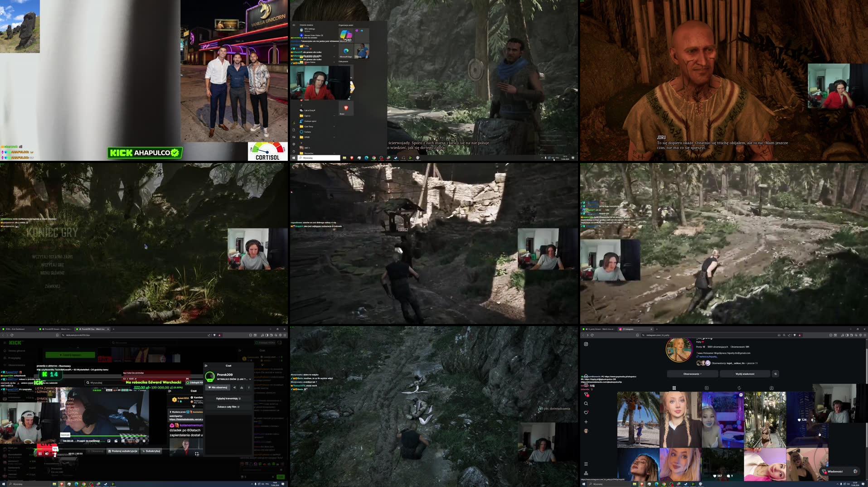The height and width of the screenshot is (487, 868).
Task: Open Instagram sidebar more hamburger icon
Action: tap(586, 464)
